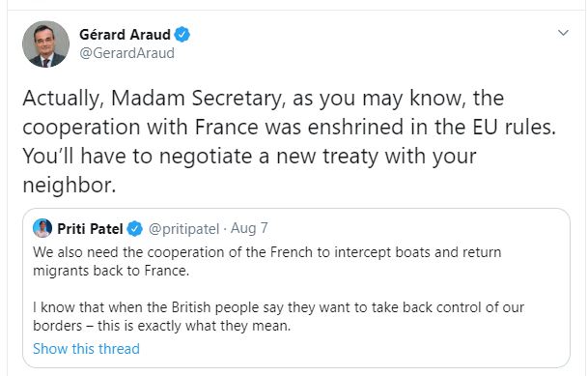Click quoted line "migrants back to France."
The width and height of the screenshot is (588, 376).
click(x=111, y=271)
